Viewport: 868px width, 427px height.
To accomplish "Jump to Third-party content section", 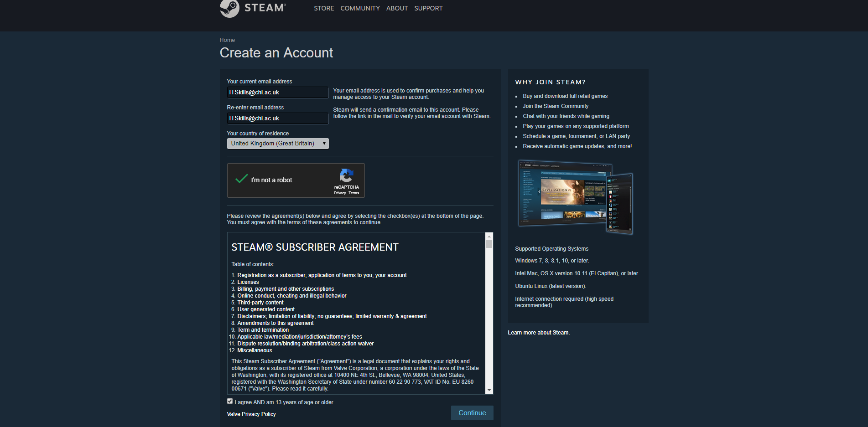I will click(x=260, y=303).
